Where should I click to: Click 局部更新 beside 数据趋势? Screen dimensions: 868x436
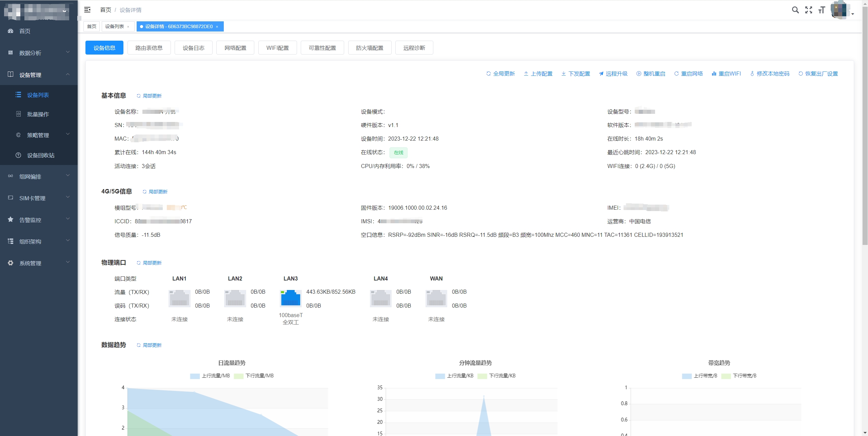tap(149, 345)
